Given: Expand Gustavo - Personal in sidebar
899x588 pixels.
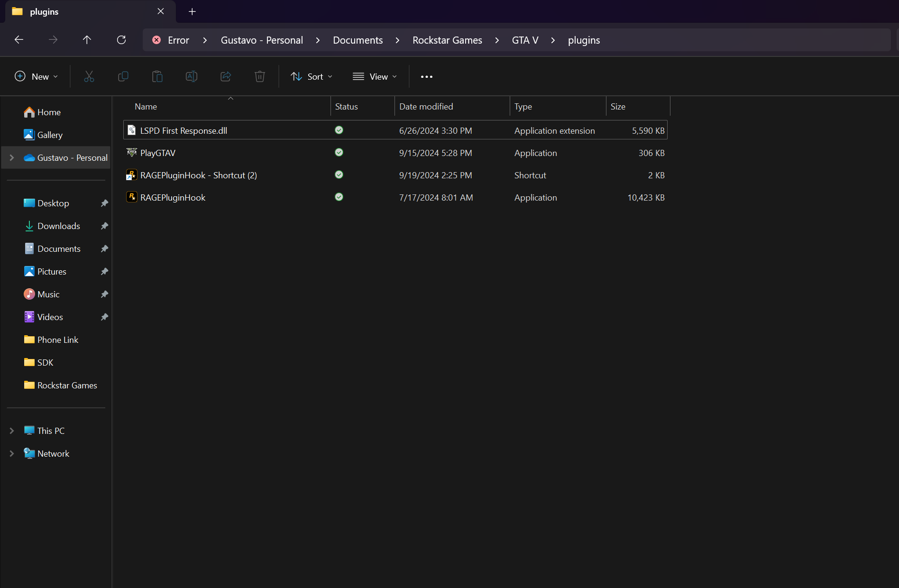Looking at the screenshot, I should (12, 157).
